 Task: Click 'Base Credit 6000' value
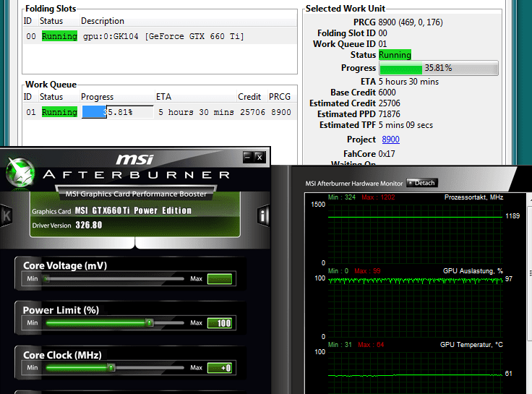pyautogui.click(x=387, y=93)
